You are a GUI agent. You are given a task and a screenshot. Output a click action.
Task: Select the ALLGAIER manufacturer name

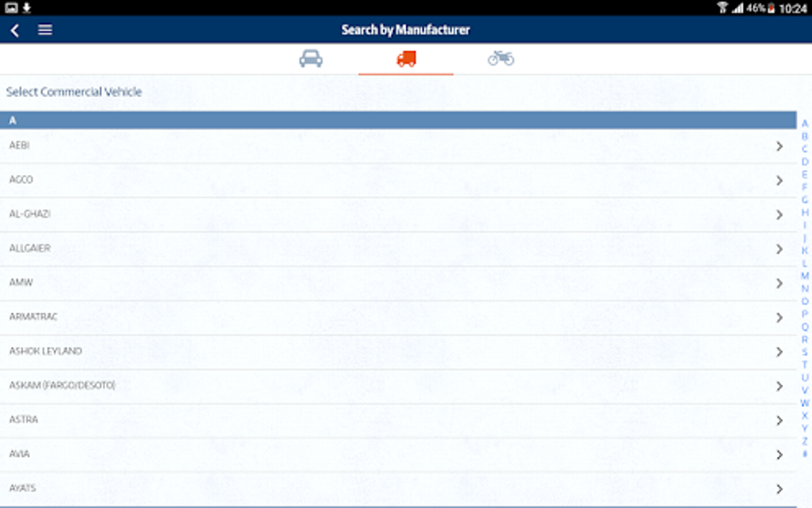click(x=29, y=248)
